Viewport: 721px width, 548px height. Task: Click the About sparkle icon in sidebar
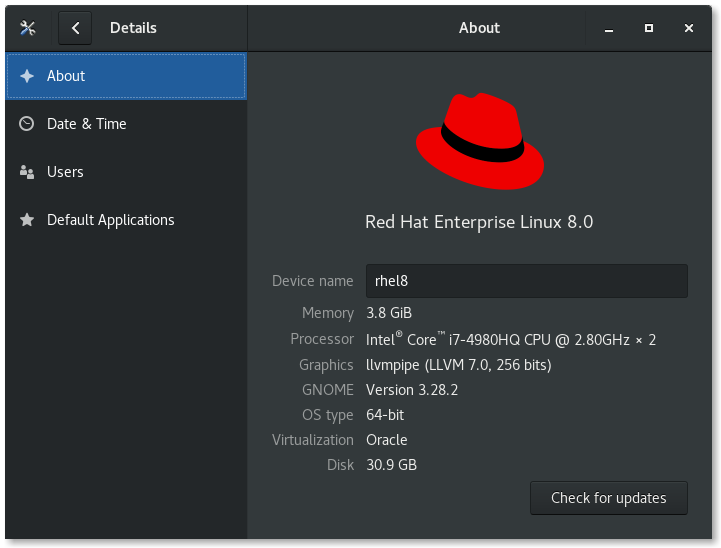point(27,76)
